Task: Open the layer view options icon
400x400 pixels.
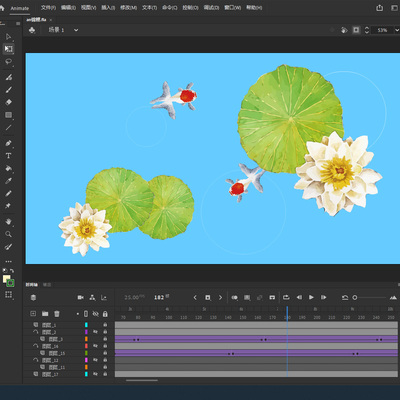Action: [x=33, y=297]
